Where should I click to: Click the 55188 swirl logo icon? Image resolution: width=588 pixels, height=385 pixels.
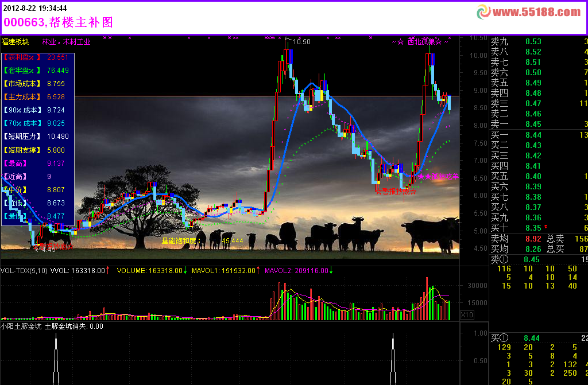483,13
